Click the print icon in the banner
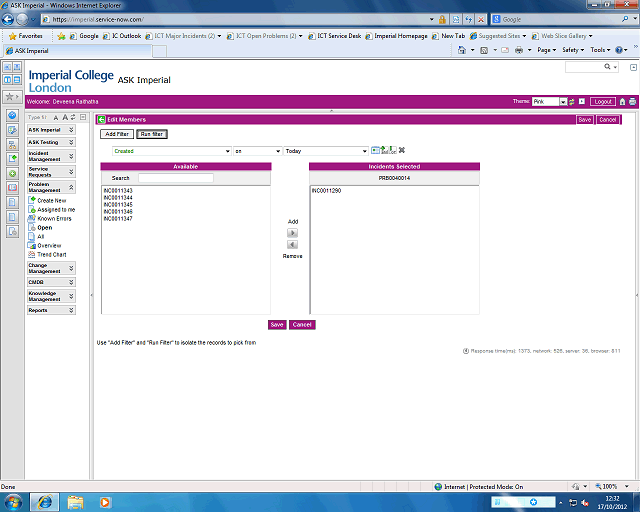The width and height of the screenshot is (640, 512). [x=632, y=102]
